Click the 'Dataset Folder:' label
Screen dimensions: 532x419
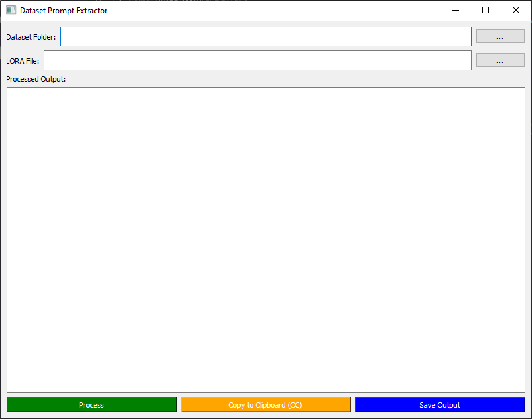coord(31,37)
